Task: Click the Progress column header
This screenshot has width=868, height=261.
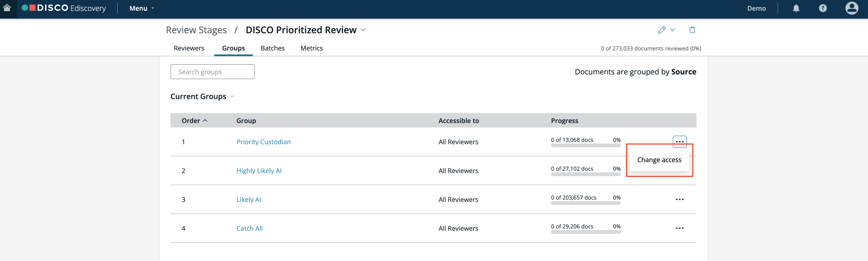Action: tap(564, 120)
